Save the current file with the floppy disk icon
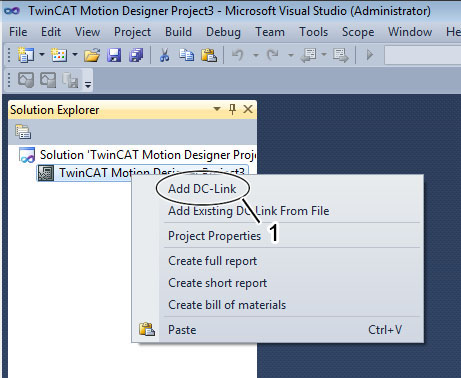Screen dimensions: 461x378 pyautogui.click(x=114, y=55)
